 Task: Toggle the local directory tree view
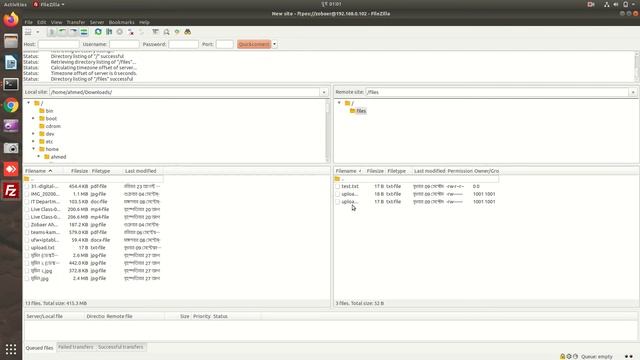coord(62,32)
